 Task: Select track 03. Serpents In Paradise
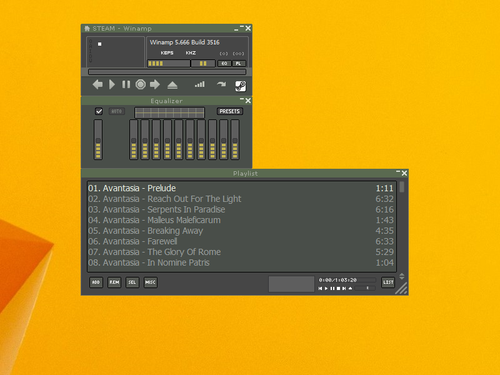pyautogui.click(x=241, y=210)
